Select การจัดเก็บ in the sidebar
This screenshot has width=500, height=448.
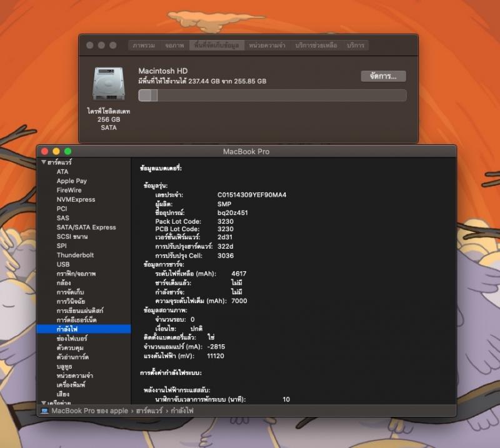[x=71, y=292]
